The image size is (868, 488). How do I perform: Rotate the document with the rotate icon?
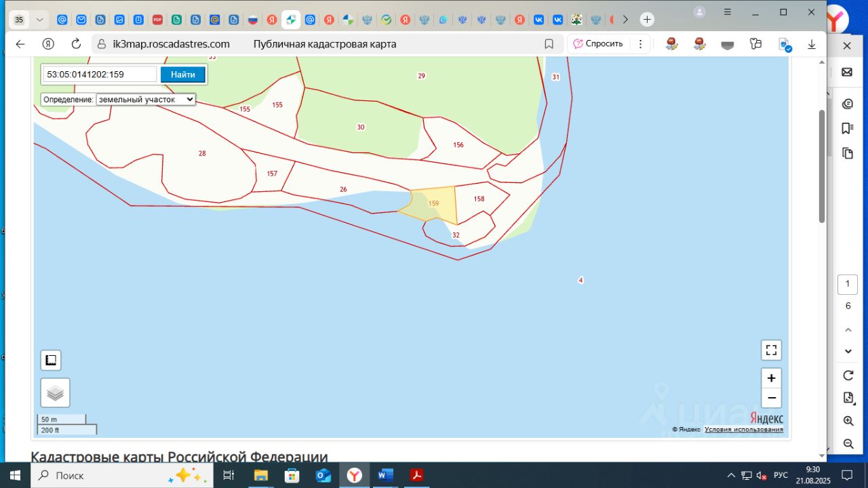848,375
